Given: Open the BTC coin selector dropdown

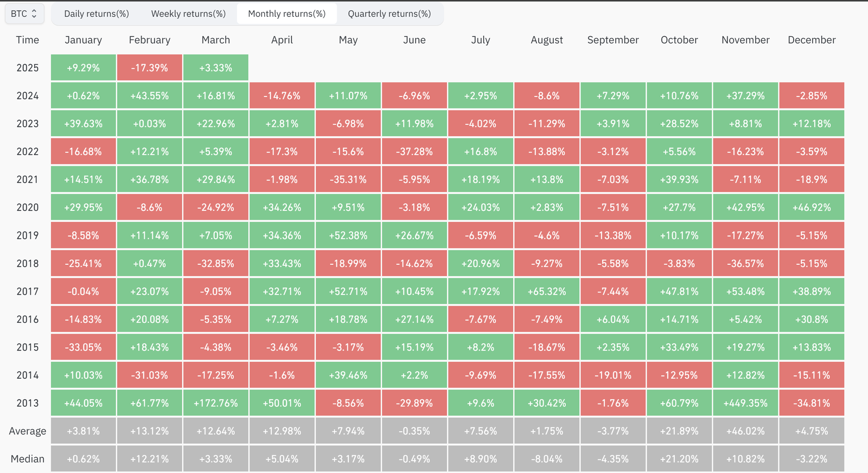Looking at the screenshot, I should [24, 14].
